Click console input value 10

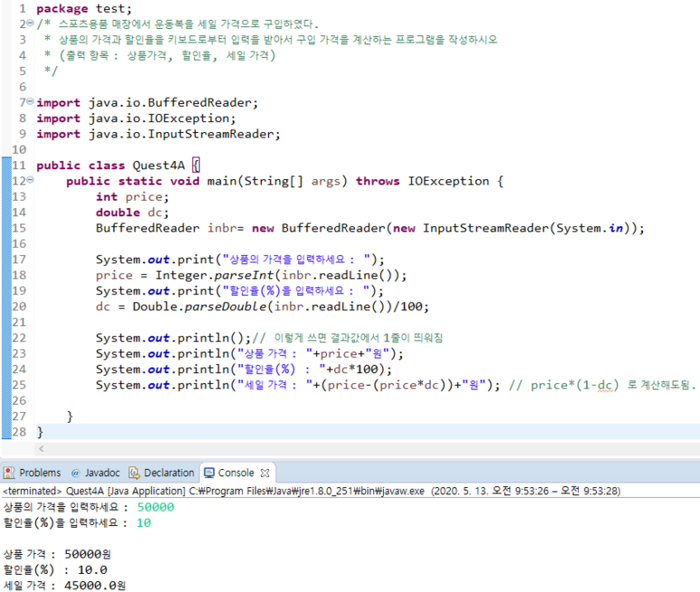point(144,523)
